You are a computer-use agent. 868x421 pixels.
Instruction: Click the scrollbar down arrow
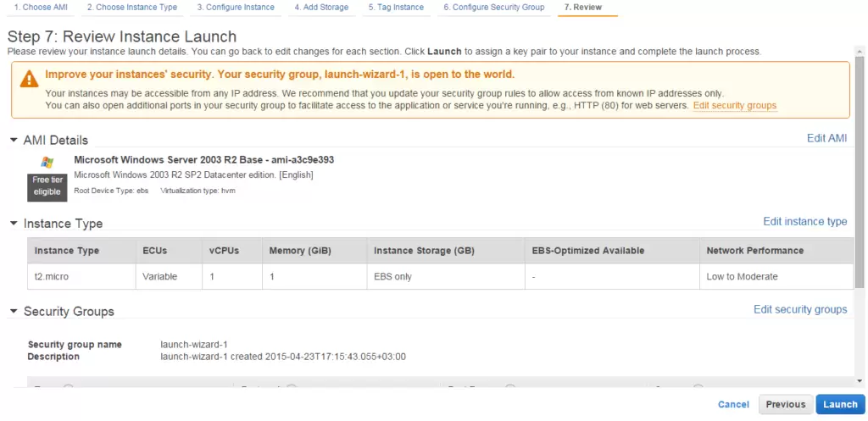point(860,381)
